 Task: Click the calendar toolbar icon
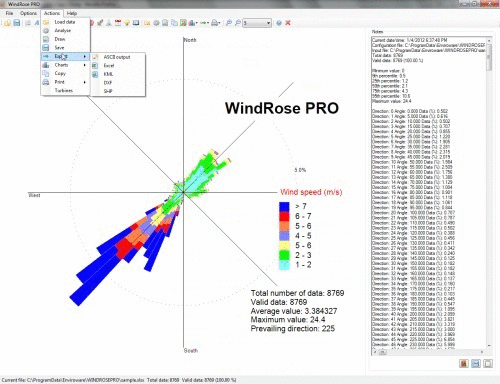coord(118,23)
